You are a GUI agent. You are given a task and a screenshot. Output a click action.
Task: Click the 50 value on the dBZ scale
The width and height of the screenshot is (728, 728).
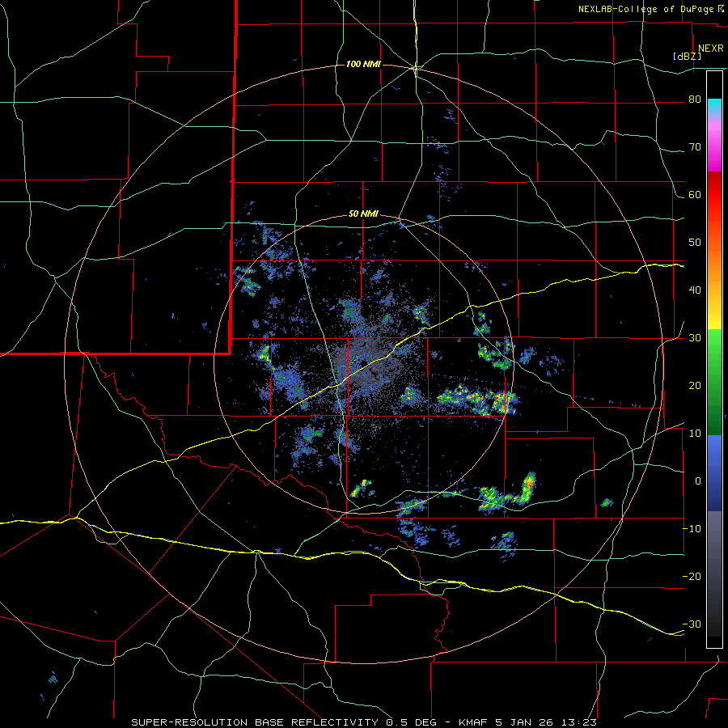[695, 243]
